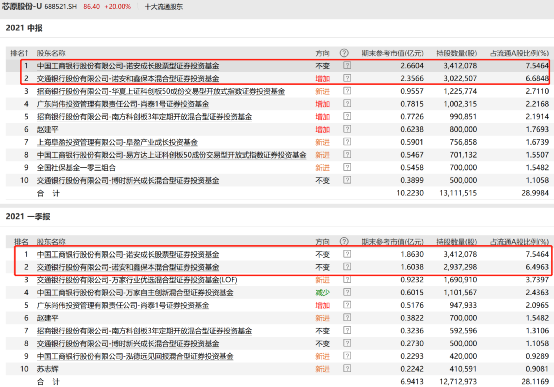Viewport: 554px width, 387px height.
Task: Select the 十大流通股东 tab
Action: pyautogui.click(x=164, y=6)
